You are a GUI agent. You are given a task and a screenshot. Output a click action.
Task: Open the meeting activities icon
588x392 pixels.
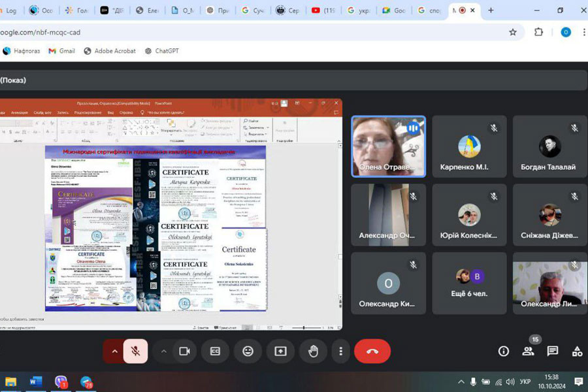click(577, 351)
